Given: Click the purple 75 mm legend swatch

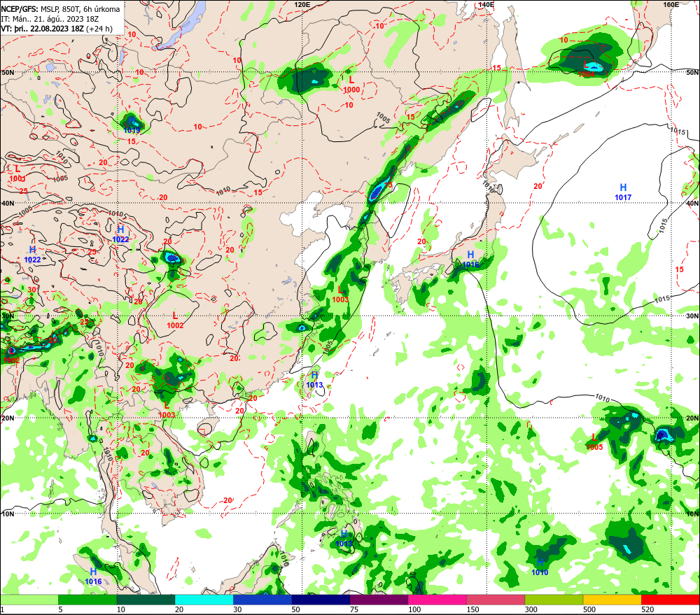Looking at the screenshot, I should (379, 600).
